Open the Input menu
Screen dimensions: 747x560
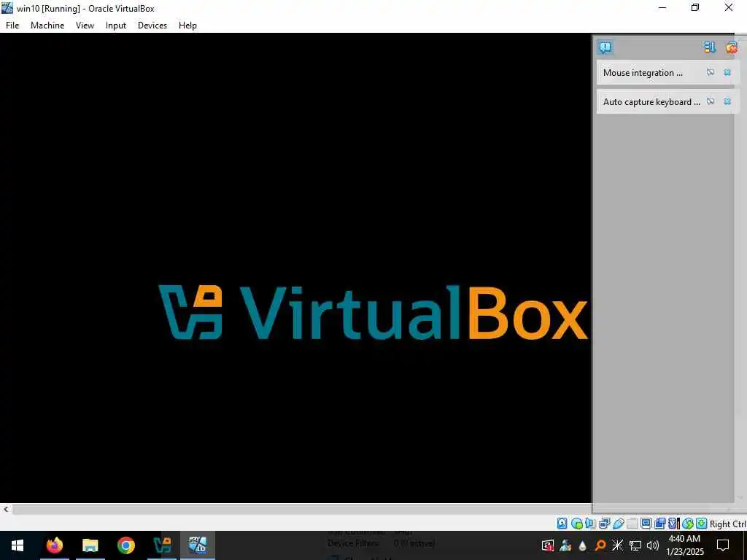[x=116, y=26]
